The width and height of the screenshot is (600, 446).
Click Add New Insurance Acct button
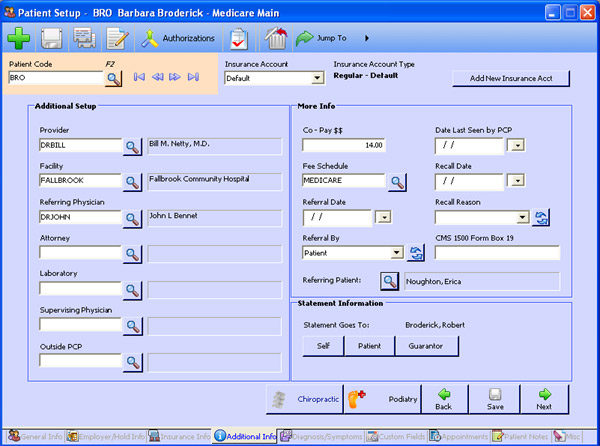510,78
